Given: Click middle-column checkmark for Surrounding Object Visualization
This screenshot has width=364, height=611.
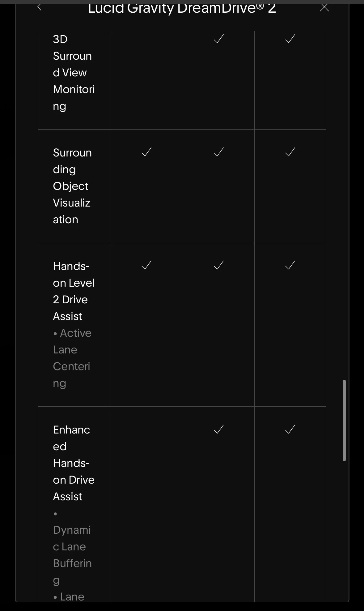Looking at the screenshot, I should point(219,152).
